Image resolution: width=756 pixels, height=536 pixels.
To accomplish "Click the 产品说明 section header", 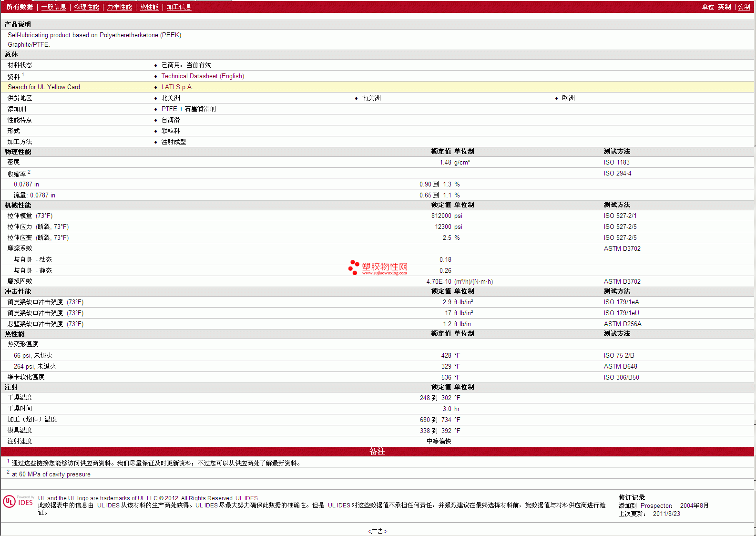I will tap(18, 24).
